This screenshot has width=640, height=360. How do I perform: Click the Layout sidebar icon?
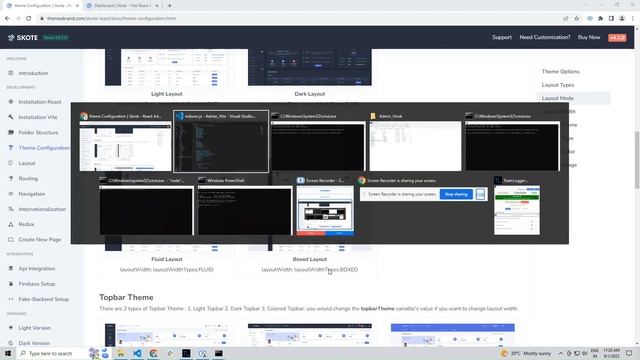pyautogui.click(x=11, y=163)
